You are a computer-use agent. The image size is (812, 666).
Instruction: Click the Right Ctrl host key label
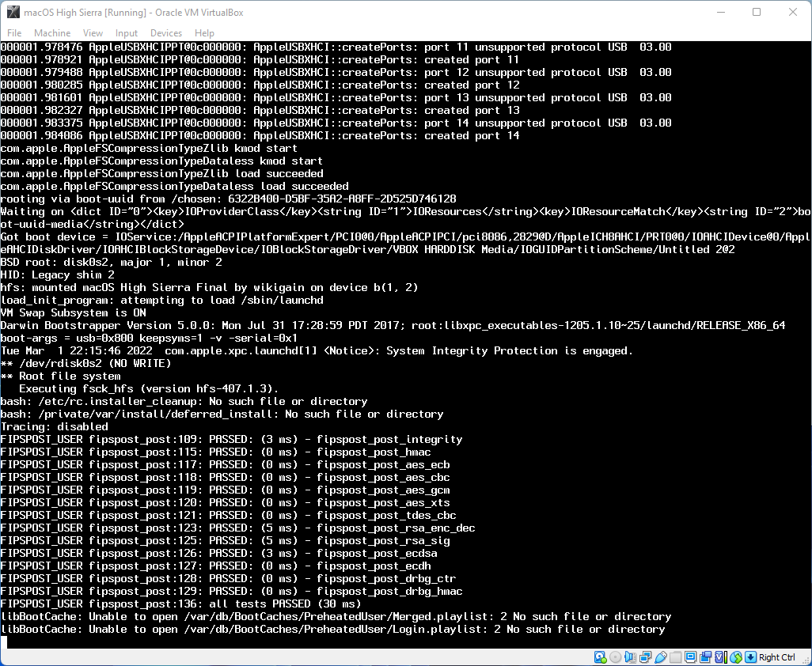click(x=777, y=657)
